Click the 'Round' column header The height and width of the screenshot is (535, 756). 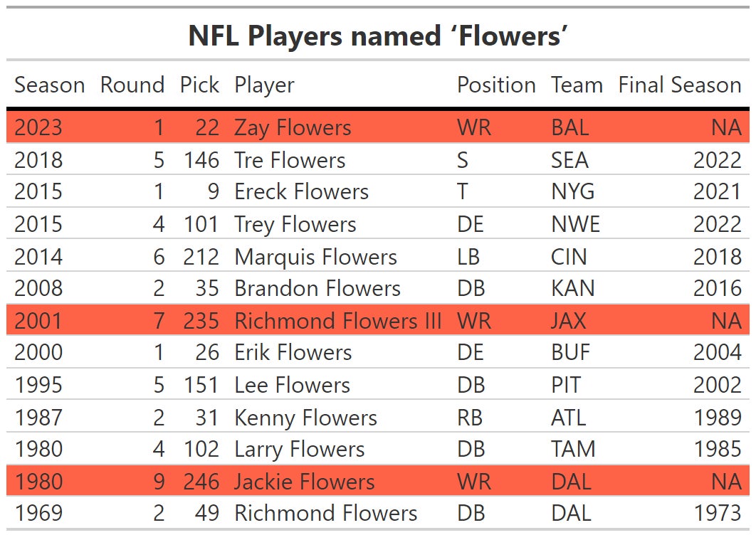tap(132, 85)
